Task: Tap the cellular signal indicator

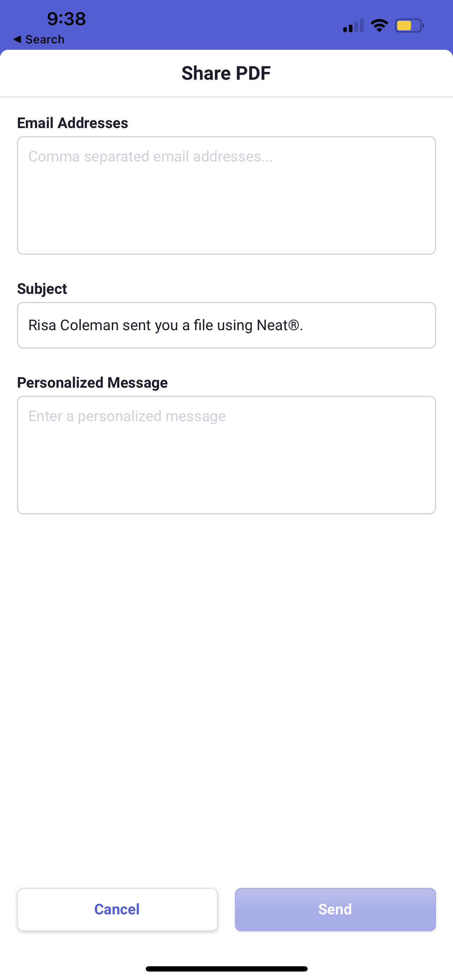Action: pos(352,25)
